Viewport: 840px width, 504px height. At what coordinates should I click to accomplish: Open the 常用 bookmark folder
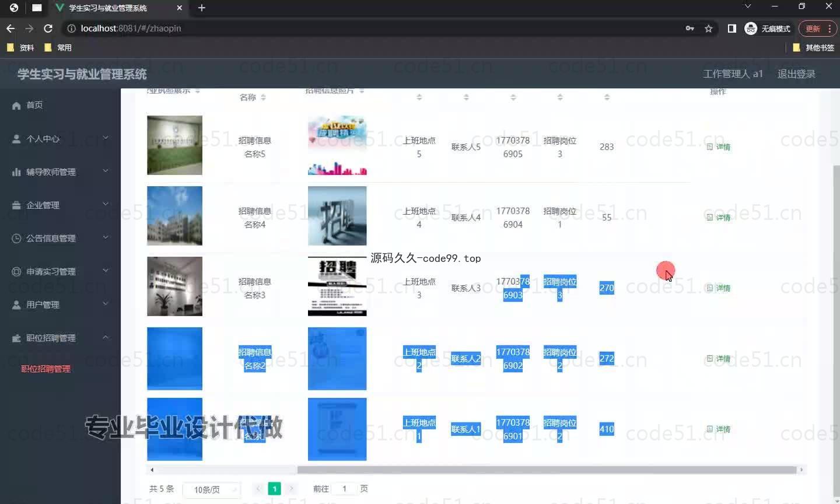coord(58,47)
